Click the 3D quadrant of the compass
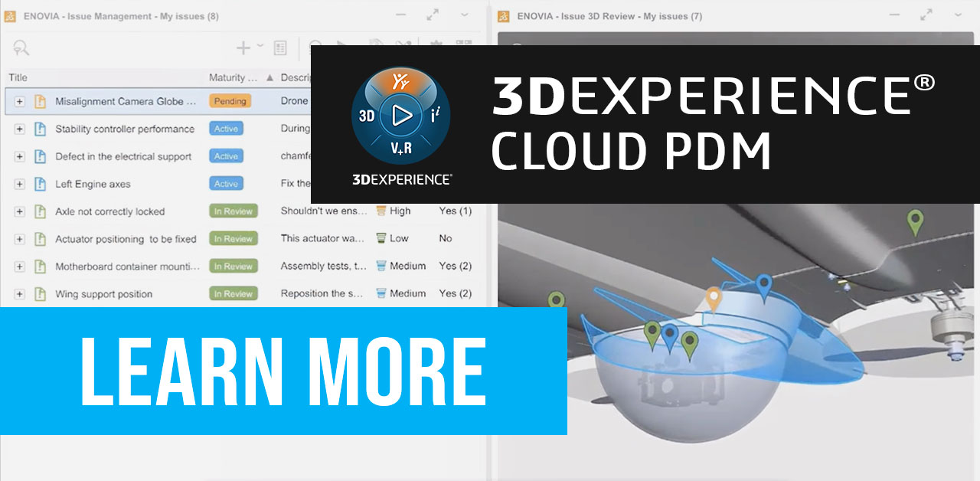Viewport: 980px width, 481px height. (x=367, y=116)
